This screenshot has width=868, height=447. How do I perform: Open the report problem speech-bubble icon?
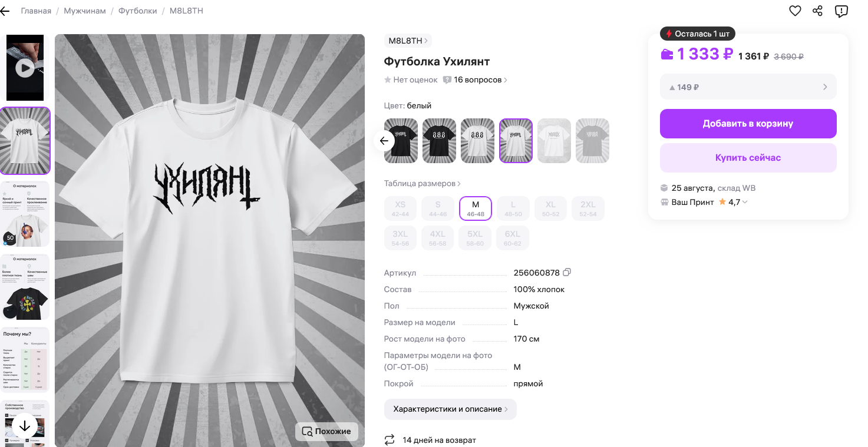pyautogui.click(x=841, y=11)
